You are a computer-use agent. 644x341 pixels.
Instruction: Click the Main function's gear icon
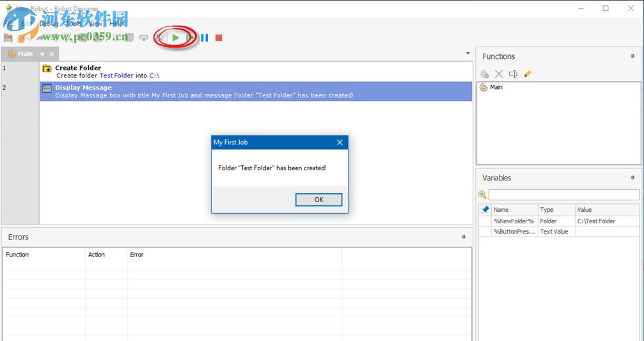coord(484,87)
